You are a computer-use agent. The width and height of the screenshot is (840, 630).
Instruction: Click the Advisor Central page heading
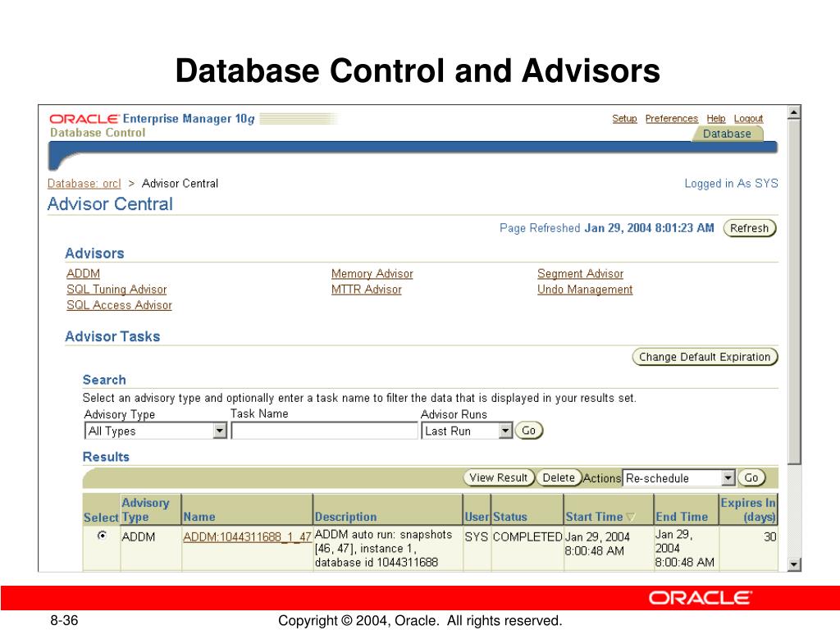[111, 204]
